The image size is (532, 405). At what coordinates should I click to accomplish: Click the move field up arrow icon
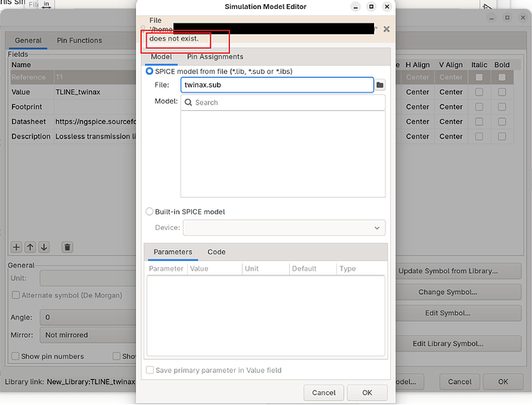click(x=30, y=246)
